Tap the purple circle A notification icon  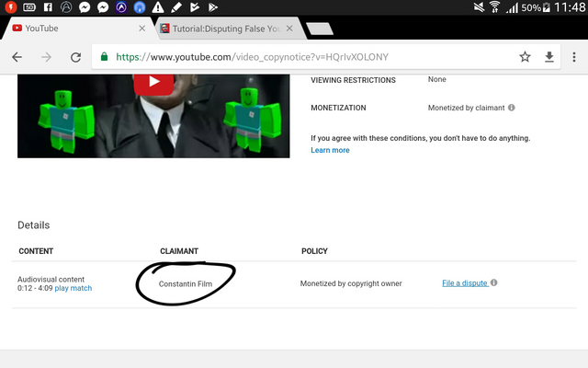coord(121,7)
